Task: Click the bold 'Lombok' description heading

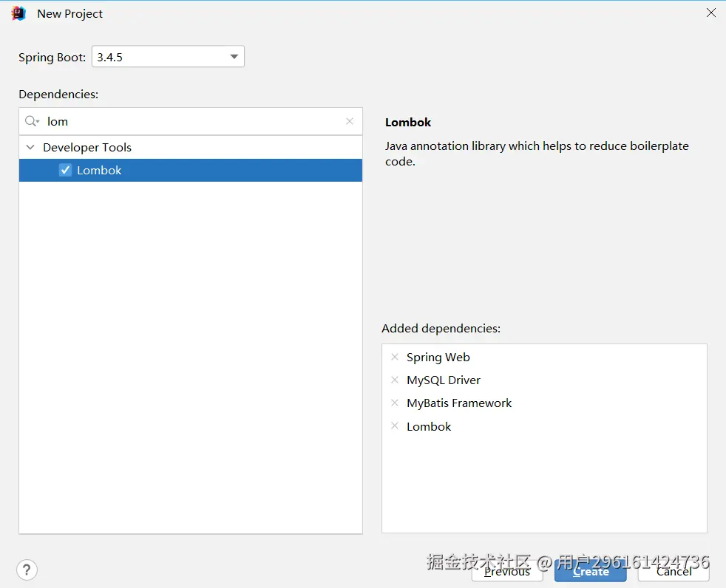Action: pyautogui.click(x=408, y=122)
